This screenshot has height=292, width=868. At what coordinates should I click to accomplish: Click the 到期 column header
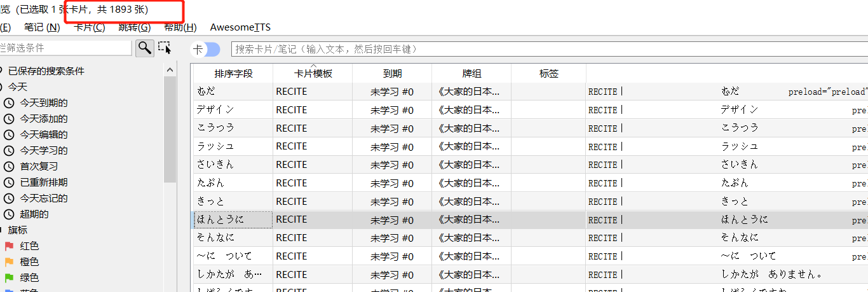(x=392, y=74)
